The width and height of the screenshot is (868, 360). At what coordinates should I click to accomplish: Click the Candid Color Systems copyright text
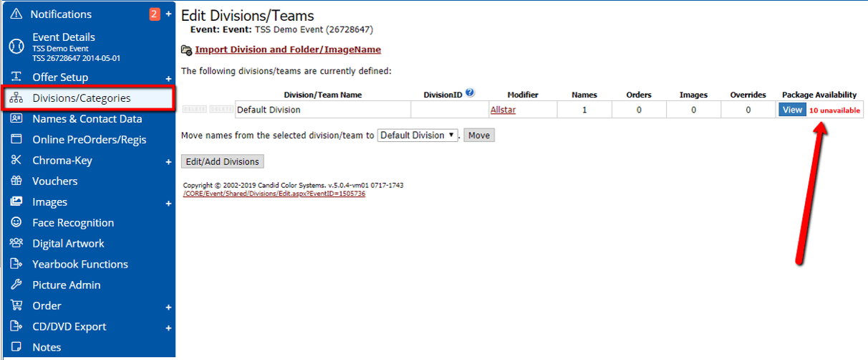coord(293,185)
